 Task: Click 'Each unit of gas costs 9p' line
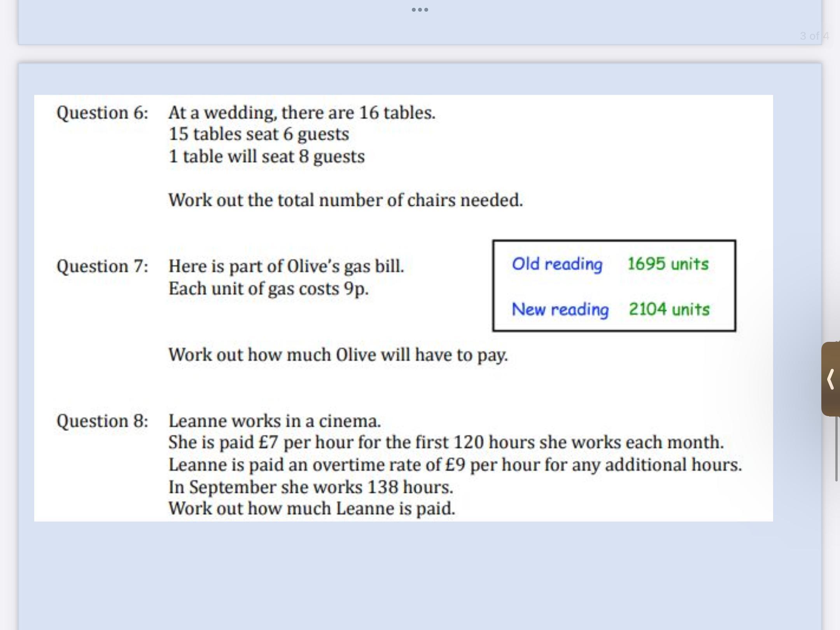coord(268,289)
